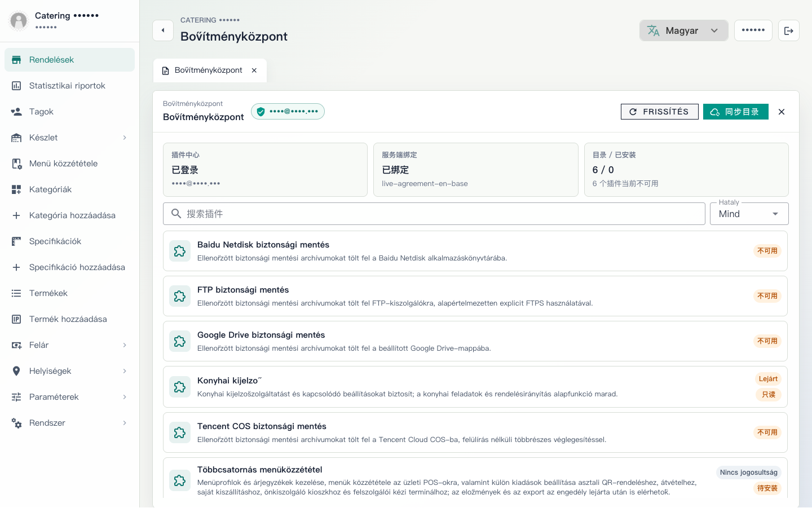Open Google Drive biztonsági mentés plugin
This screenshot has width=812, height=521.
coord(475,341)
